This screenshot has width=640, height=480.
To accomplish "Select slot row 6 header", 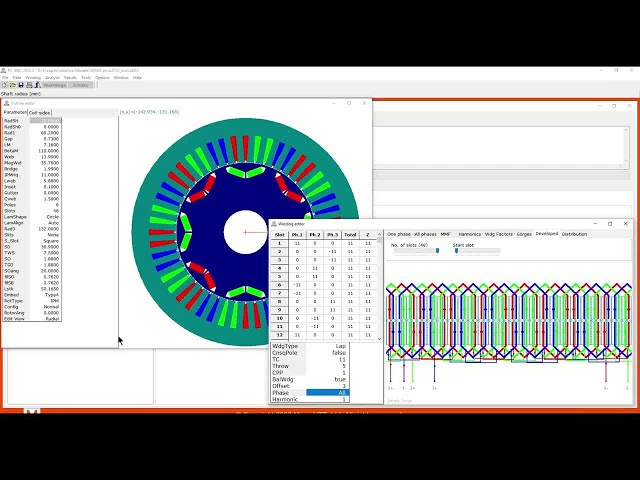I will (x=280, y=285).
